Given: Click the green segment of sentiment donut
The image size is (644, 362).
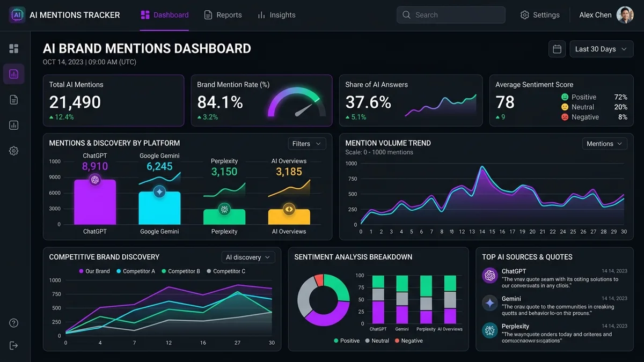Looking at the screenshot, I should (342, 287).
